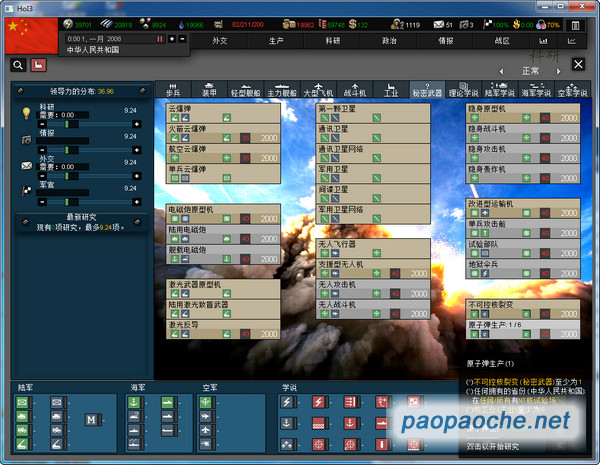Viewport: 600px width, 465px height.
Task: Click the left arrow beside 正常
Action: pos(502,72)
